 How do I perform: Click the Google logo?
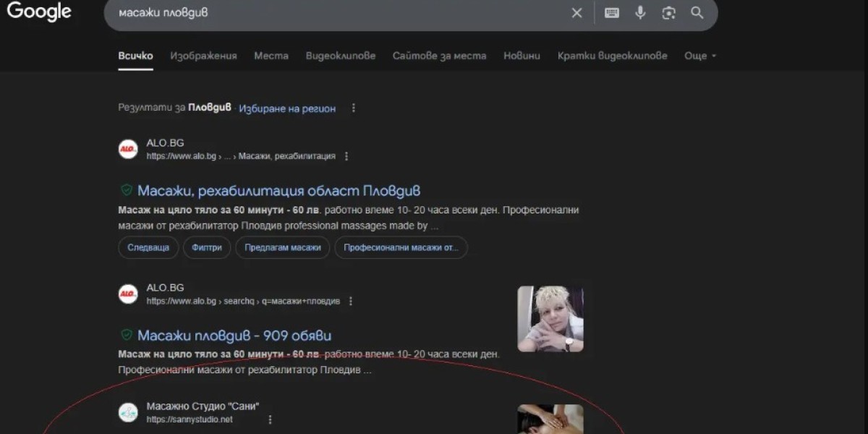pyautogui.click(x=39, y=12)
